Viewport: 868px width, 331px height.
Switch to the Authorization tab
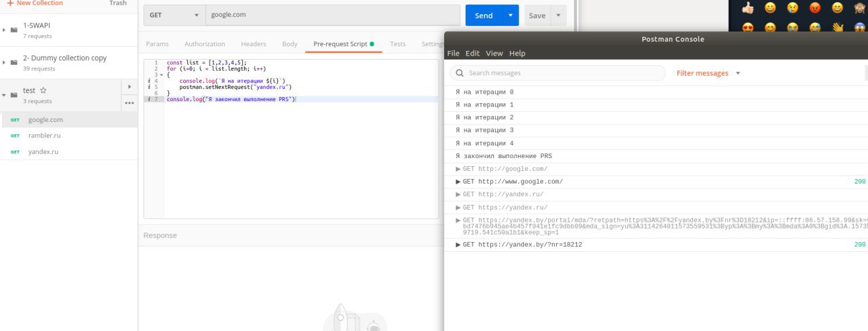[205, 44]
